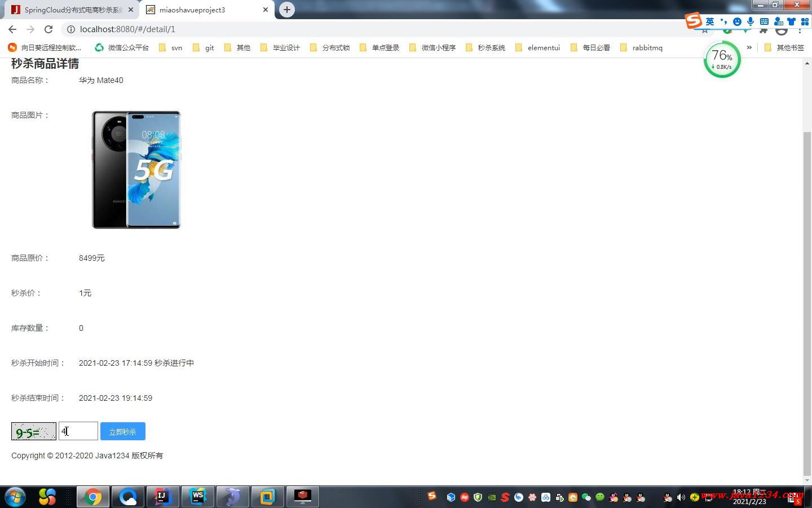Viewport: 812px width, 508px height.
Task: Open the git bookmark folder
Action: point(203,48)
